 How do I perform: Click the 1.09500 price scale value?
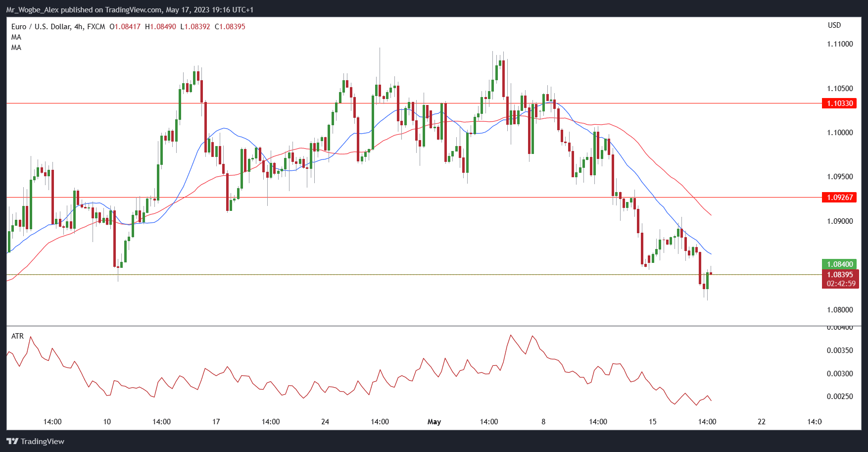[840, 177]
